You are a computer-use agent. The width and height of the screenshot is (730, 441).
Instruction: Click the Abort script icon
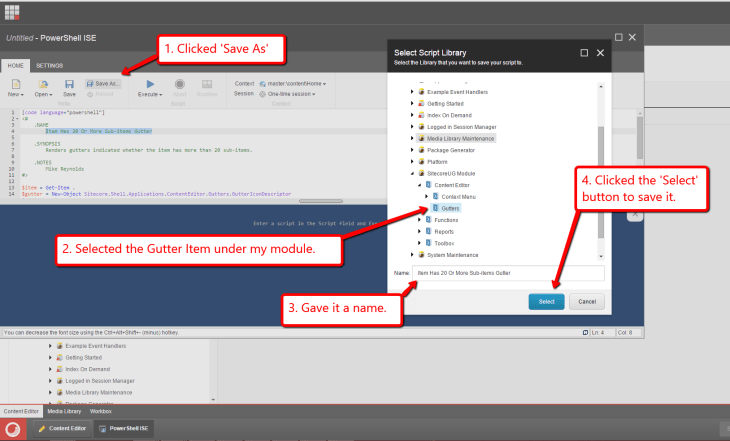180,85
